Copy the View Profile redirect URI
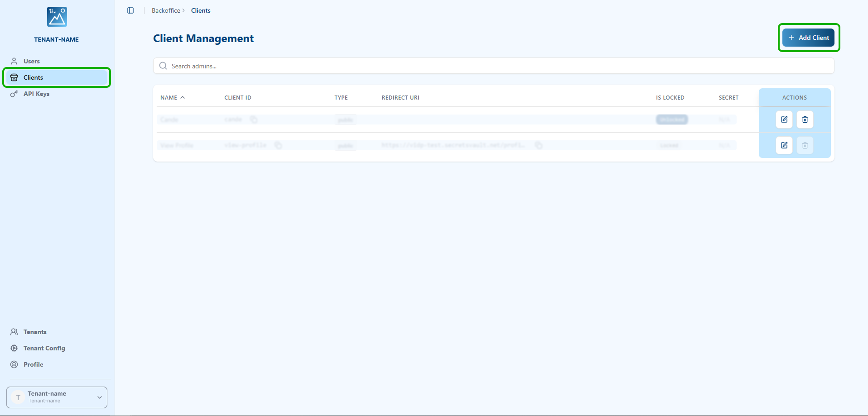 point(538,145)
